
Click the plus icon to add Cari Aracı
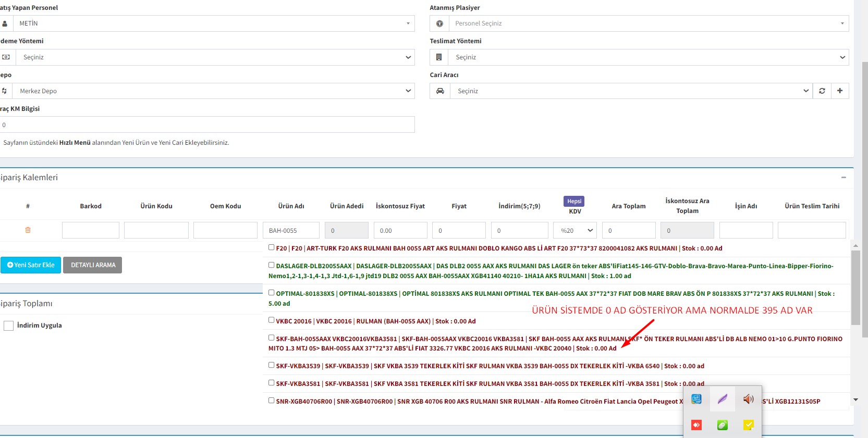click(840, 91)
